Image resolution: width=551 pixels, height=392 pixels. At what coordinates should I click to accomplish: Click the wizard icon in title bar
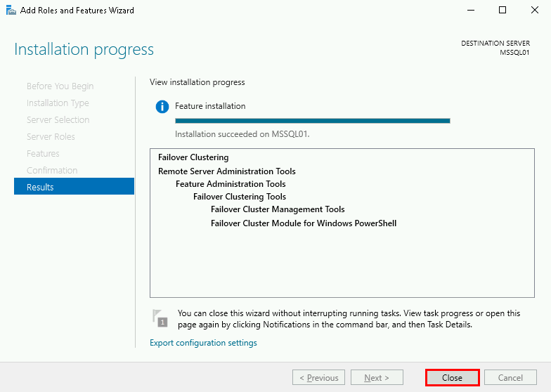[11, 11]
